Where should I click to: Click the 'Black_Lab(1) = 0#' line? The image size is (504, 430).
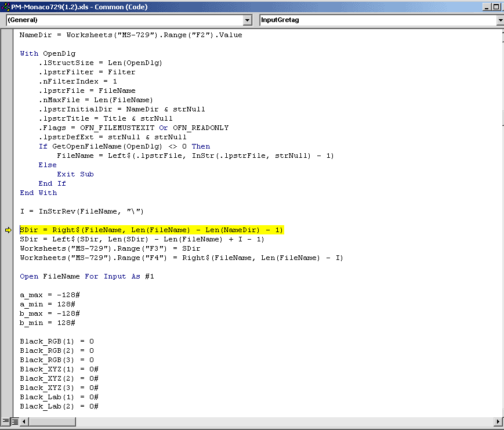[x=59, y=397]
